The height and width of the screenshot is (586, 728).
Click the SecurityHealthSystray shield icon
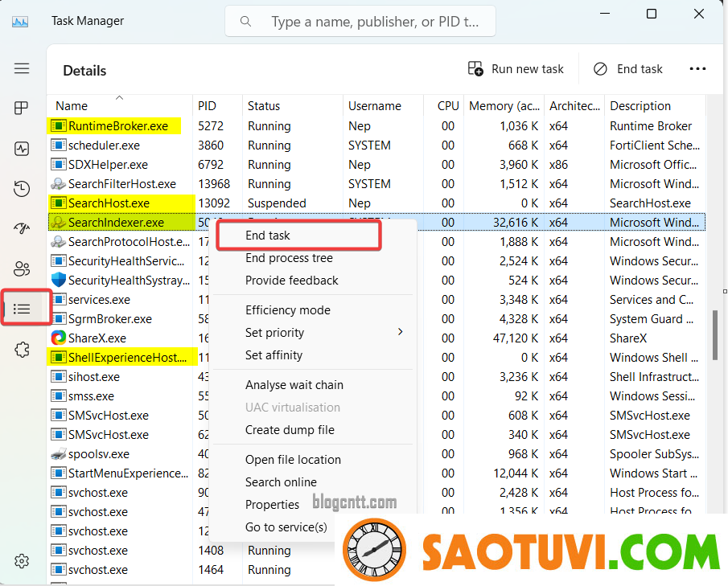click(59, 281)
